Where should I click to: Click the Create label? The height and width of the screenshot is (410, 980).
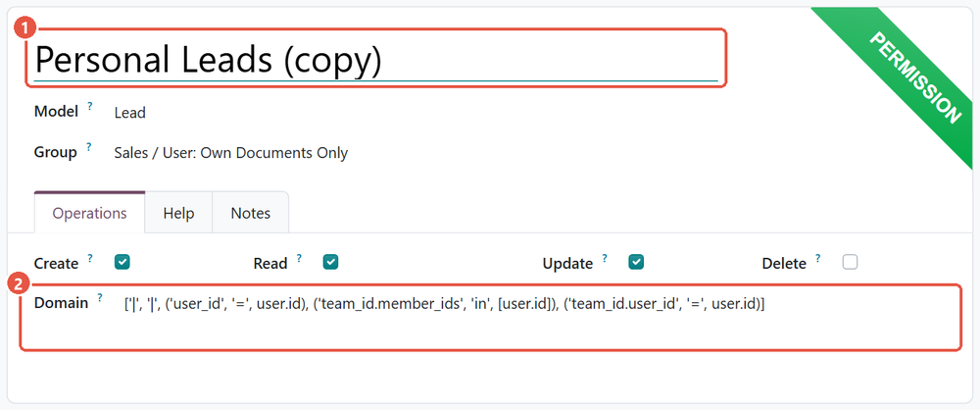click(x=56, y=264)
